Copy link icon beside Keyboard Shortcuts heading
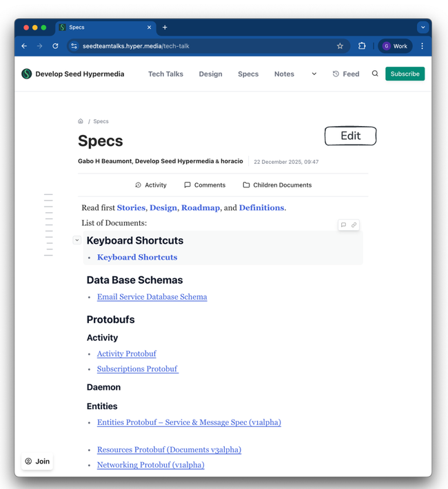Screen dimensions: 448x489 coord(354,225)
